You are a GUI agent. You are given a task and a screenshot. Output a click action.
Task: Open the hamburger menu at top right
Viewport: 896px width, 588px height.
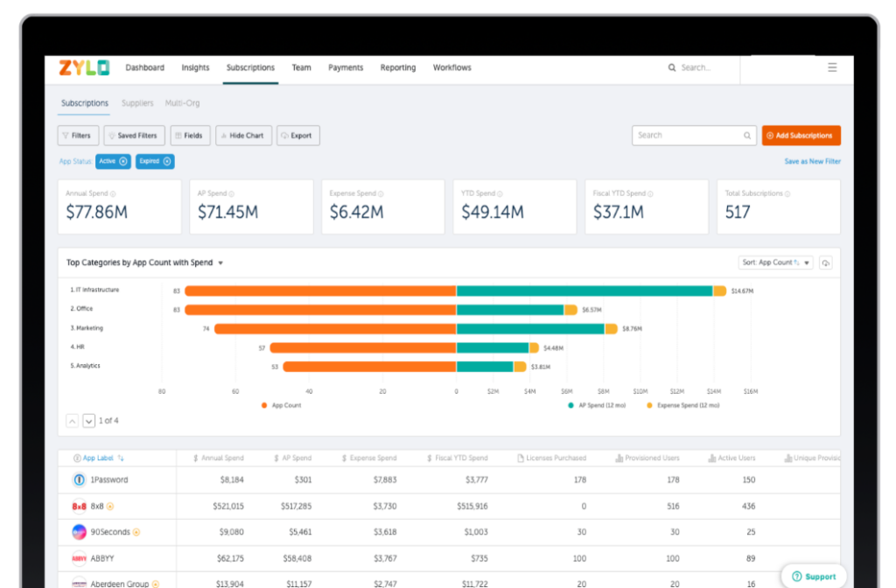coord(831,67)
